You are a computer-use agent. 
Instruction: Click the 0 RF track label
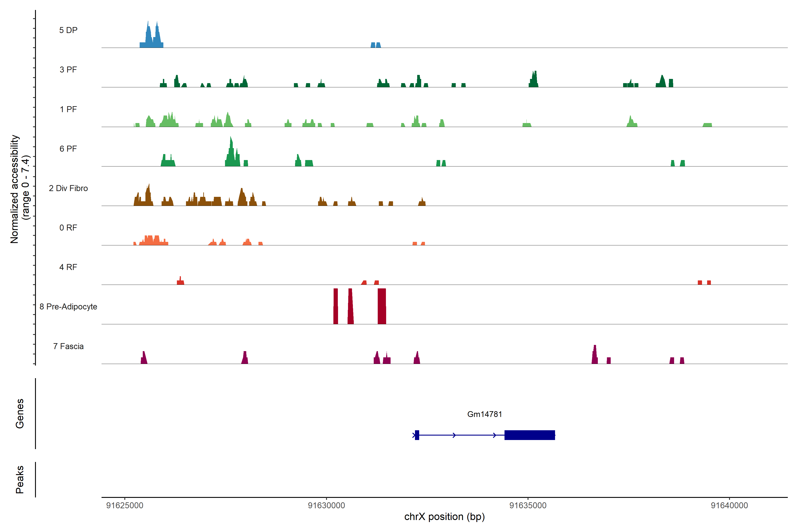[x=68, y=228]
